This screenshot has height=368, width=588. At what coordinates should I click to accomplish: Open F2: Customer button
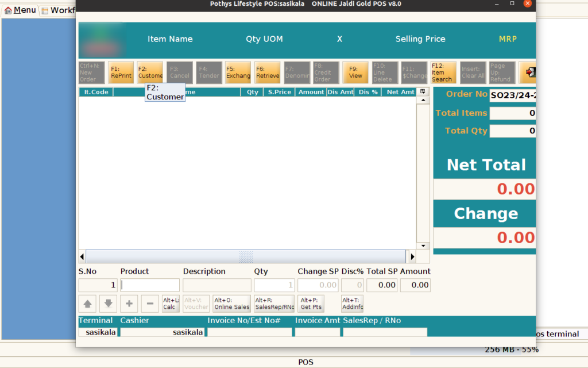pos(150,72)
